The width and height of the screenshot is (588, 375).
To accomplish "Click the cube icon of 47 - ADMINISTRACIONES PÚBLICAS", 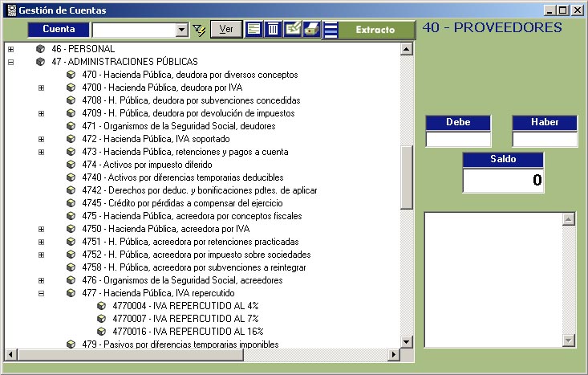I will click(x=40, y=62).
